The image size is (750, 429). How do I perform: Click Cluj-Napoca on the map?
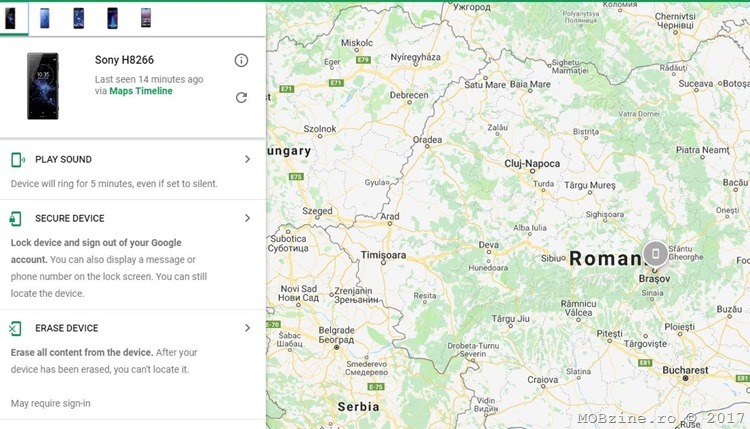click(x=532, y=164)
